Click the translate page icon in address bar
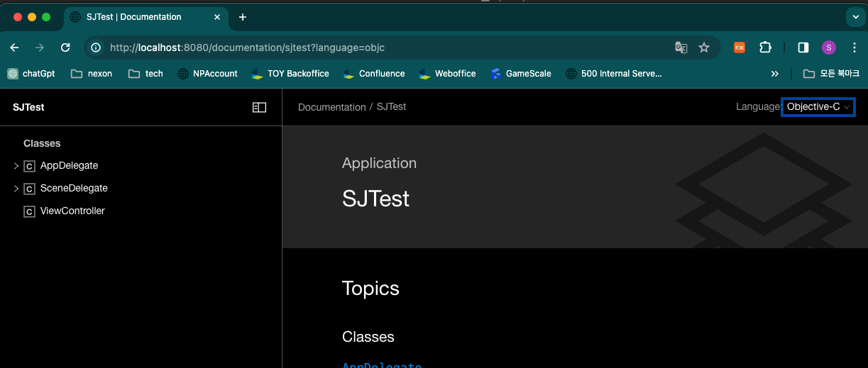The height and width of the screenshot is (368, 868). click(x=681, y=48)
